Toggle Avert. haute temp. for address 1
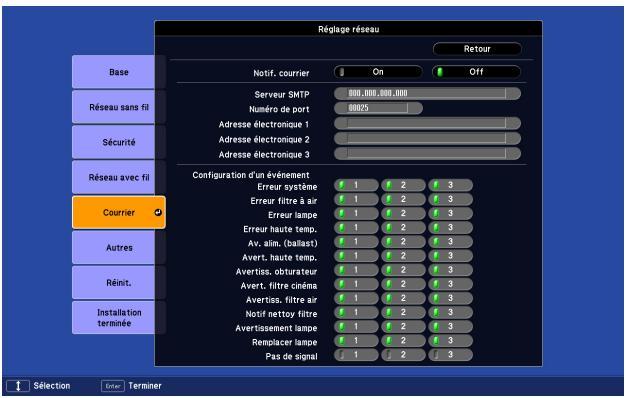The image size is (626, 398). [x=356, y=256]
